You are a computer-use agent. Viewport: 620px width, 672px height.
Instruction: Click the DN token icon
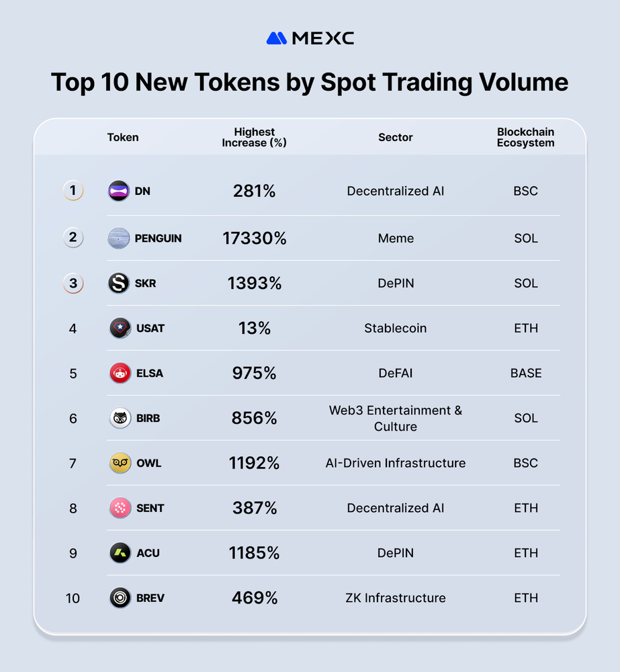point(119,192)
